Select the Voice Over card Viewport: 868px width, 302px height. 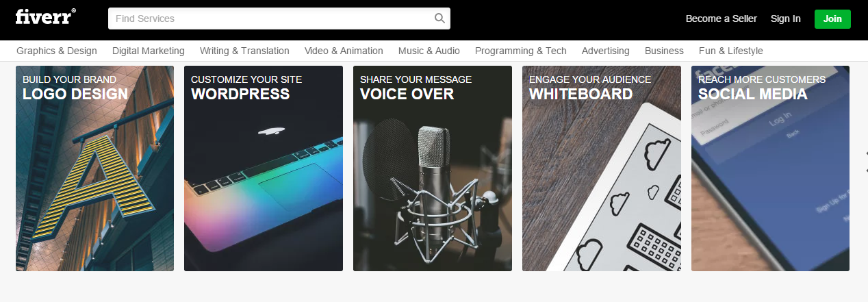click(x=433, y=168)
